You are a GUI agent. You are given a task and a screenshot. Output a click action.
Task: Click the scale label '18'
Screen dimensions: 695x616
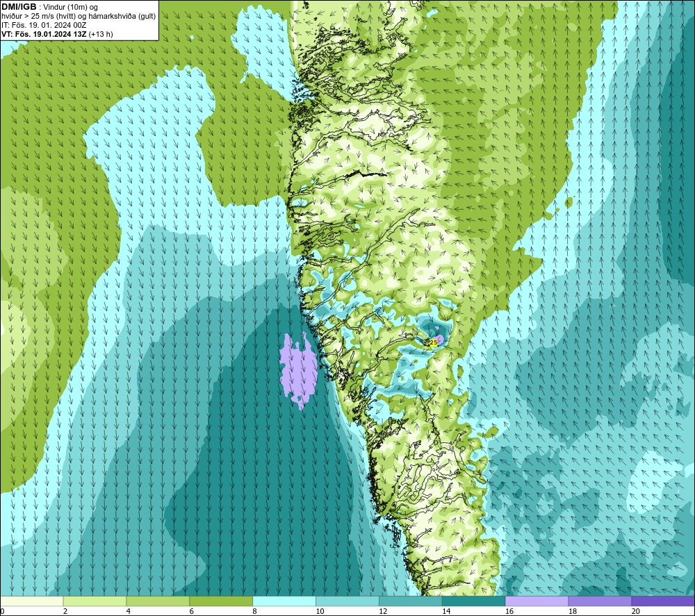pos(572,612)
